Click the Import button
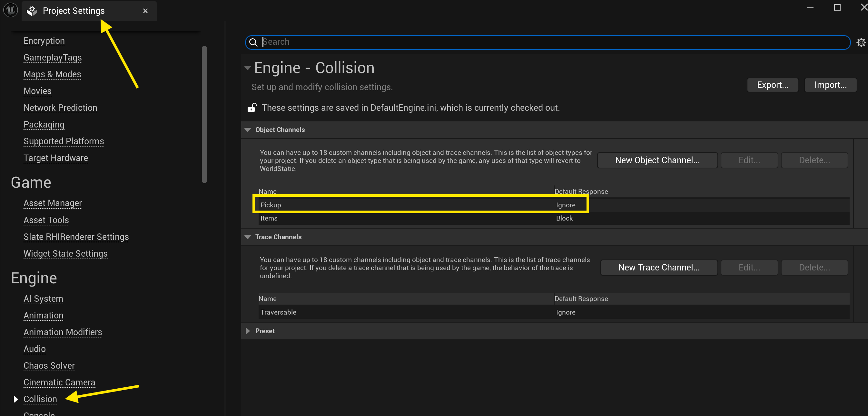The width and height of the screenshot is (868, 416). click(830, 85)
